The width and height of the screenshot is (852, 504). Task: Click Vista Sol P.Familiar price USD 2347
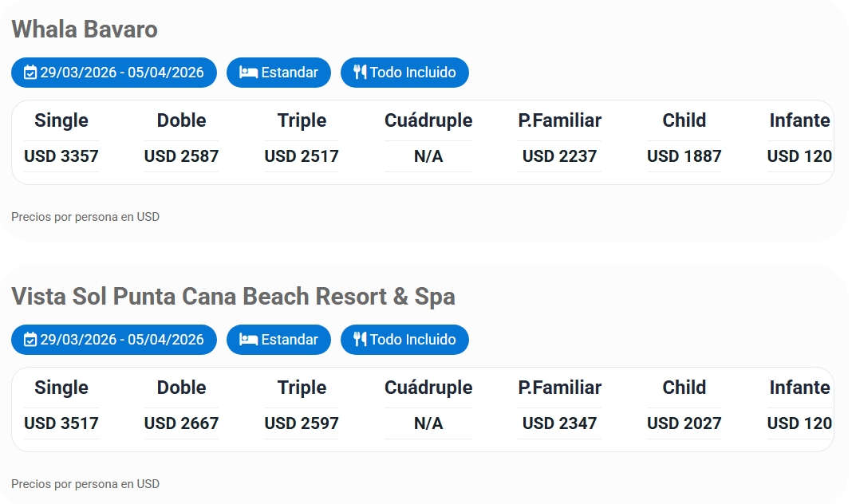[x=559, y=423]
